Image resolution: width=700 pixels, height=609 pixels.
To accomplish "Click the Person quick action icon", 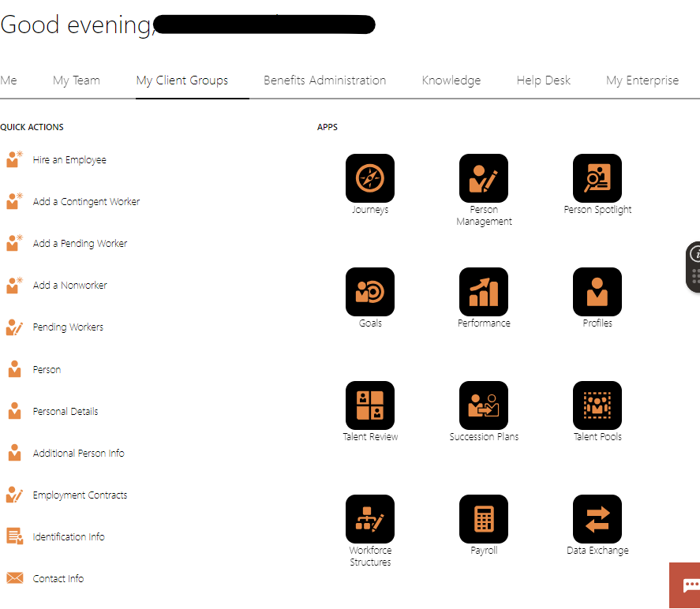I will point(14,369).
